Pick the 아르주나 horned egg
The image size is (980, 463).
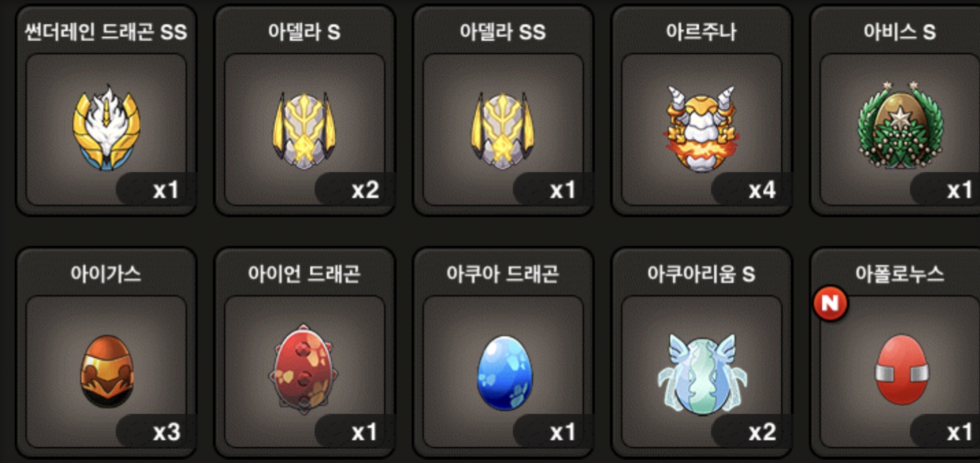701,129
